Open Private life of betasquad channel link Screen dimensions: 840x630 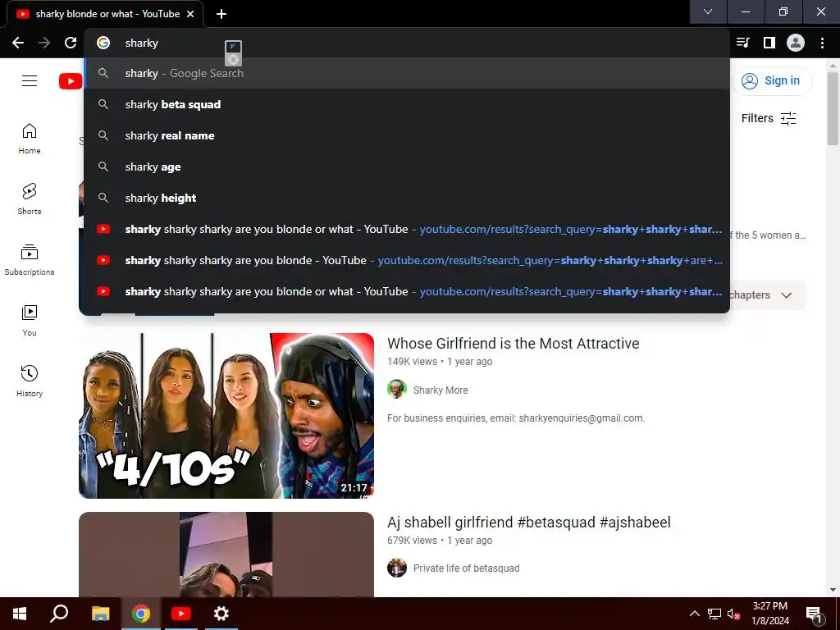[466, 568]
